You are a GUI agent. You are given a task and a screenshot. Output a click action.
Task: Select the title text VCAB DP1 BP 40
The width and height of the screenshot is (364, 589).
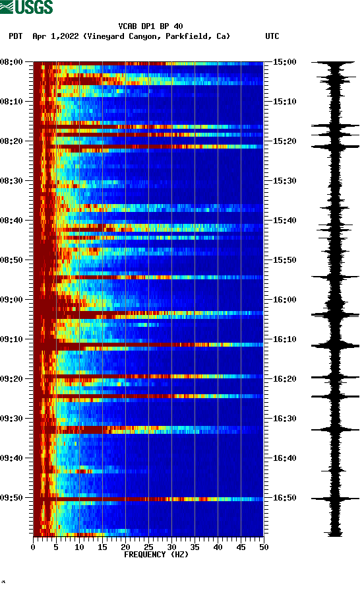pyautogui.click(x=150, y=26)
